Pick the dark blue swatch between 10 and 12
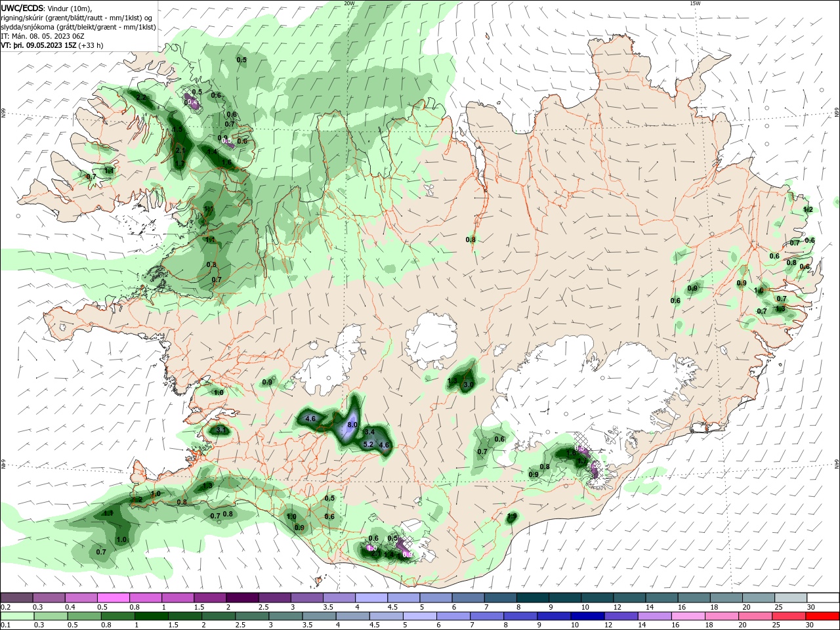Viewport: 840px width, 630px height. tap(587, 616)
